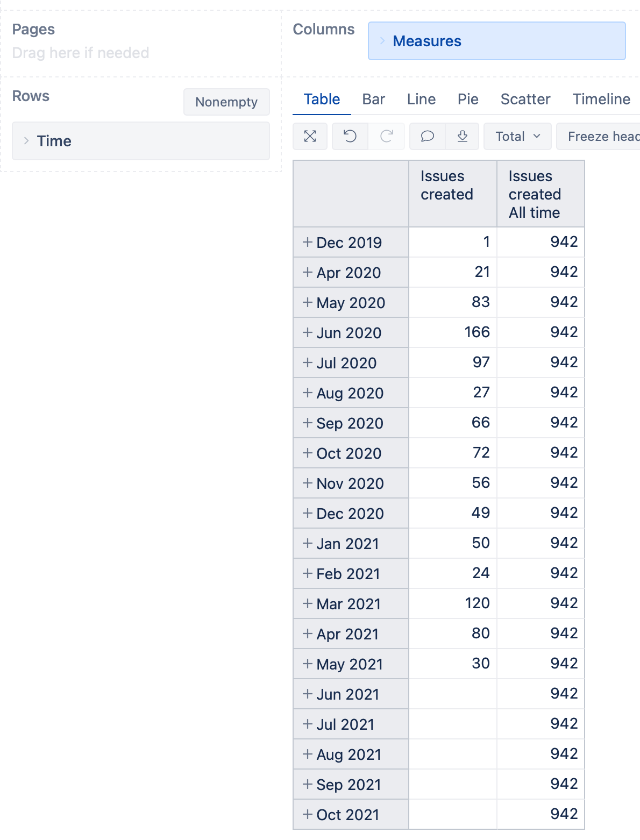Screen dimensions: 640x840
Task: Expand the Jun 2020 row plus icon
Action: click(308, 332)
